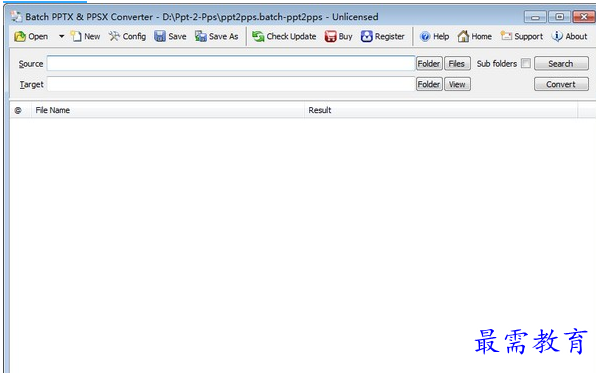Click the application icon in title bar

[16, 17]
